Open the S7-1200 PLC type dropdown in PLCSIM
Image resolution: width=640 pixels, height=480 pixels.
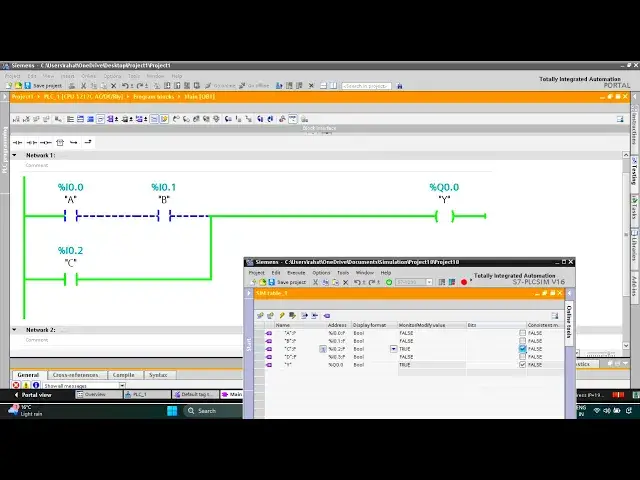pyautogui.click(x=429, y=282)
